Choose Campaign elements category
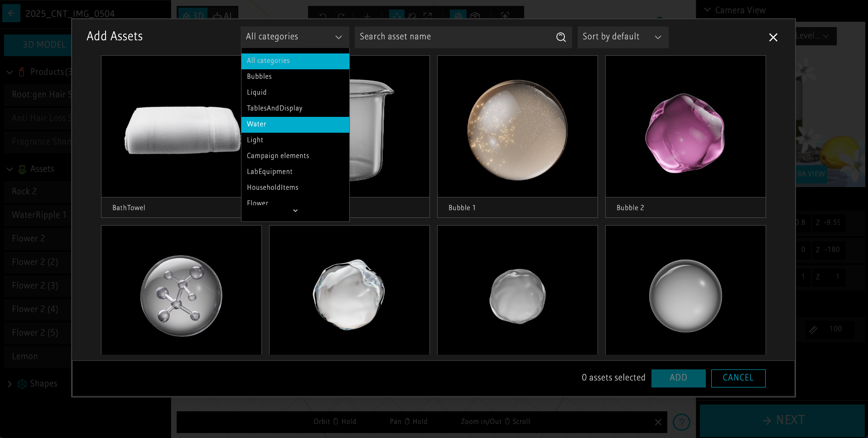The image size is (868, 438). (x=295, y=156)
